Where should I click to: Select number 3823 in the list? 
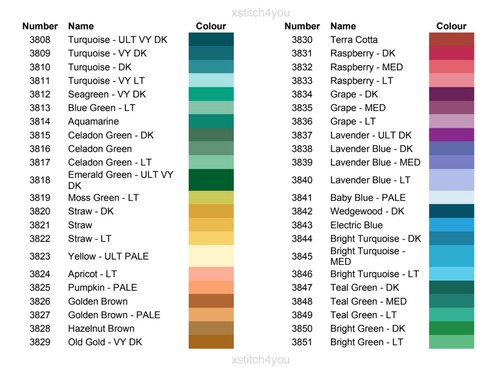pos(40,256)
